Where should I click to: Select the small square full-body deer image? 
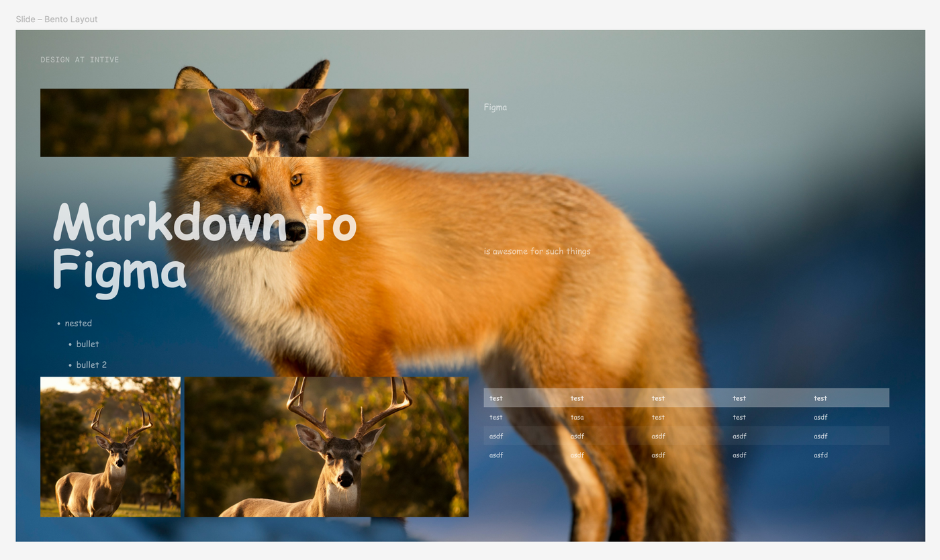coord(110,447)
